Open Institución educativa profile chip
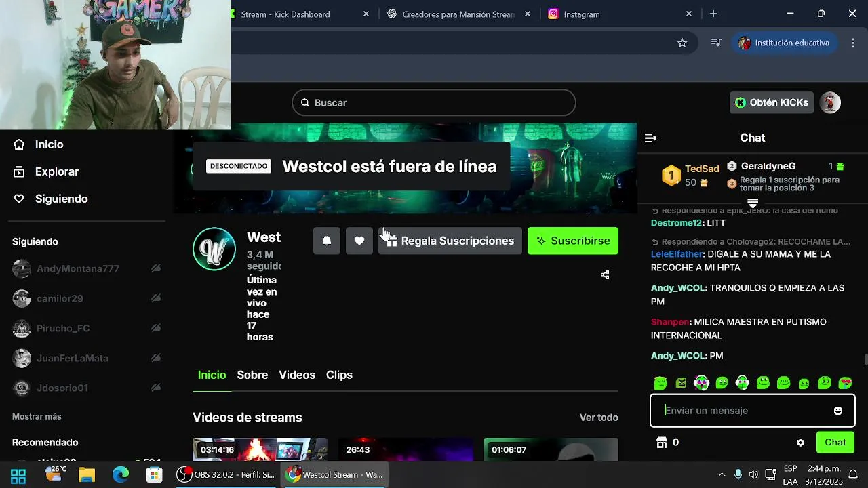The width and height of the screenshot is (868, 488). 786,43
